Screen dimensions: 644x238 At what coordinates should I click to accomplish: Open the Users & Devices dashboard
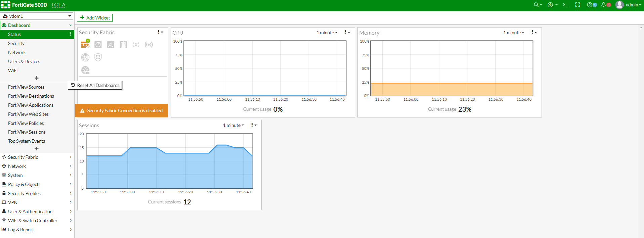[x=37, y=61]
